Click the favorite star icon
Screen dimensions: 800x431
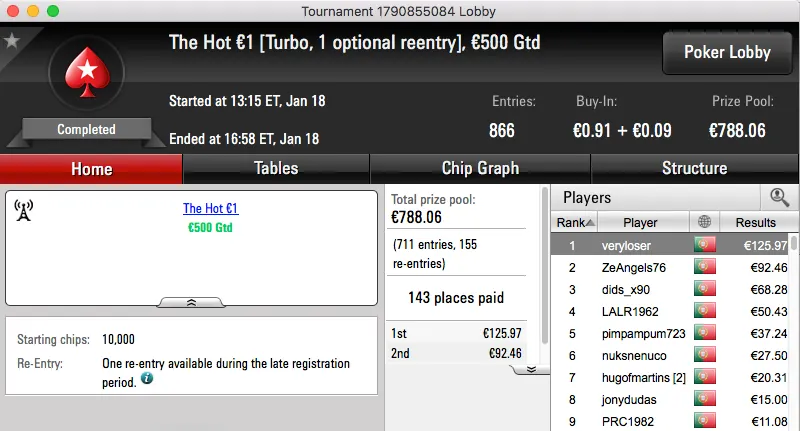[x=12, y=41]
